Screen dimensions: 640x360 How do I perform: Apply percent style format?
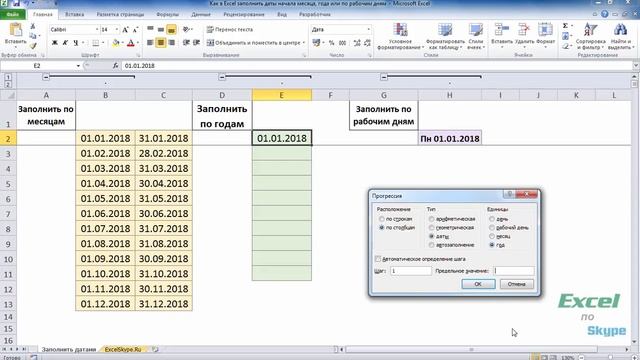[x=331, y=42]
